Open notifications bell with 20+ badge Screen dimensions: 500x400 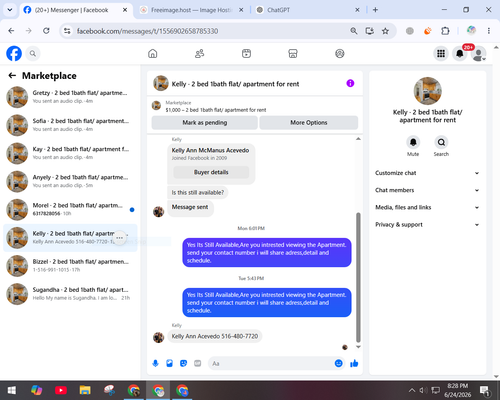click(460, 53)
